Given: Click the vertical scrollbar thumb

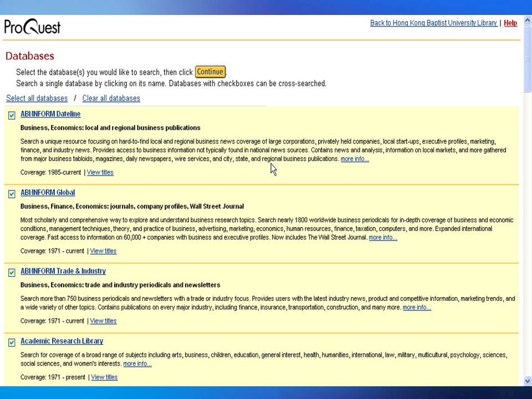Looking at the screenshot, I should pos(528,58).
